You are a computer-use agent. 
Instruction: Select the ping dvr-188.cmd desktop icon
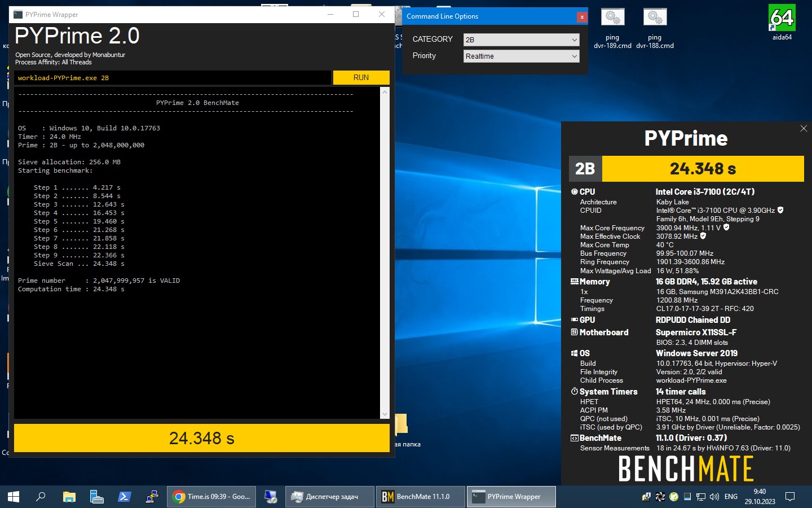[x=655, y=29]
